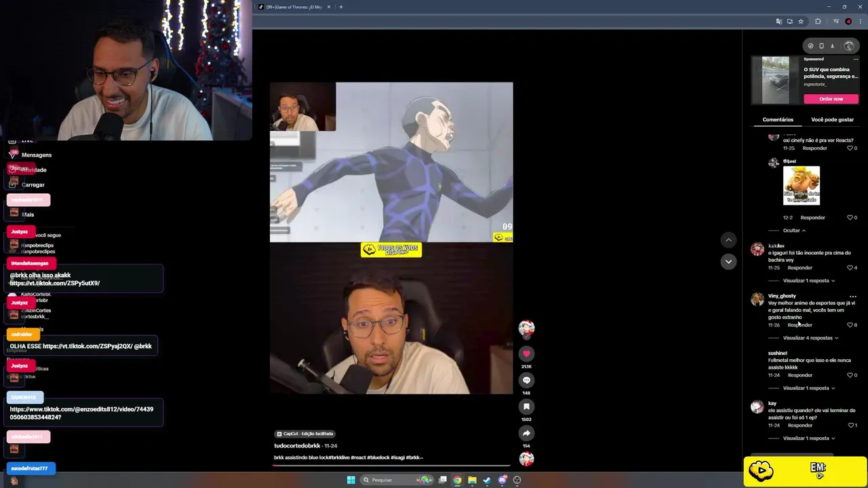Viewport: 868px width, 488px height.
Task: Open the sponsored ad three-dot menu
Action: pyautogui.click(x=855, y=60)
